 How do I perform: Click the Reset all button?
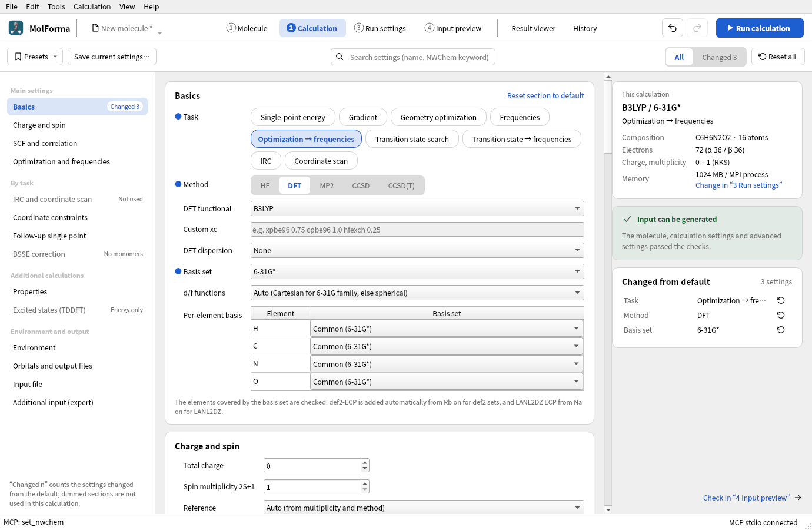778,57
